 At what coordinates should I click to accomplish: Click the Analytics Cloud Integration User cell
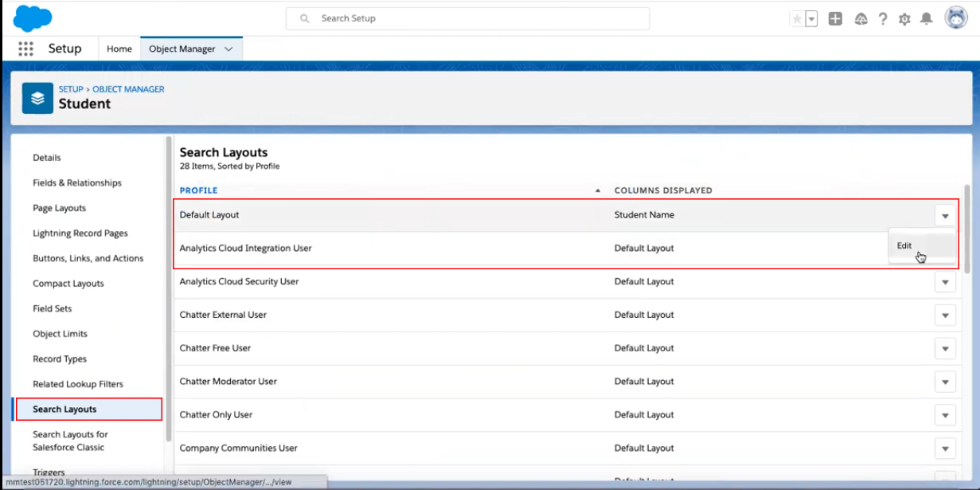(245, 249)
